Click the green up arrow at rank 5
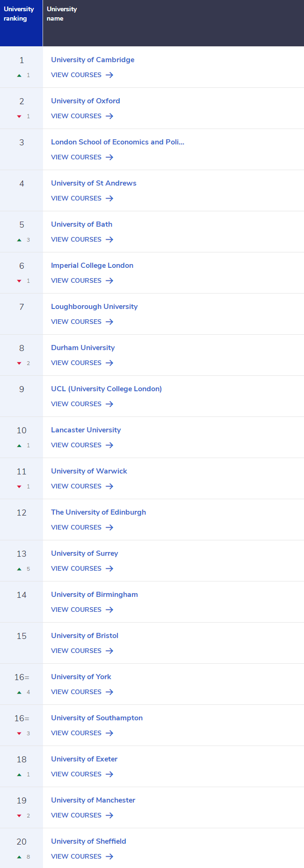304x868 pixels. click(19, 240)
